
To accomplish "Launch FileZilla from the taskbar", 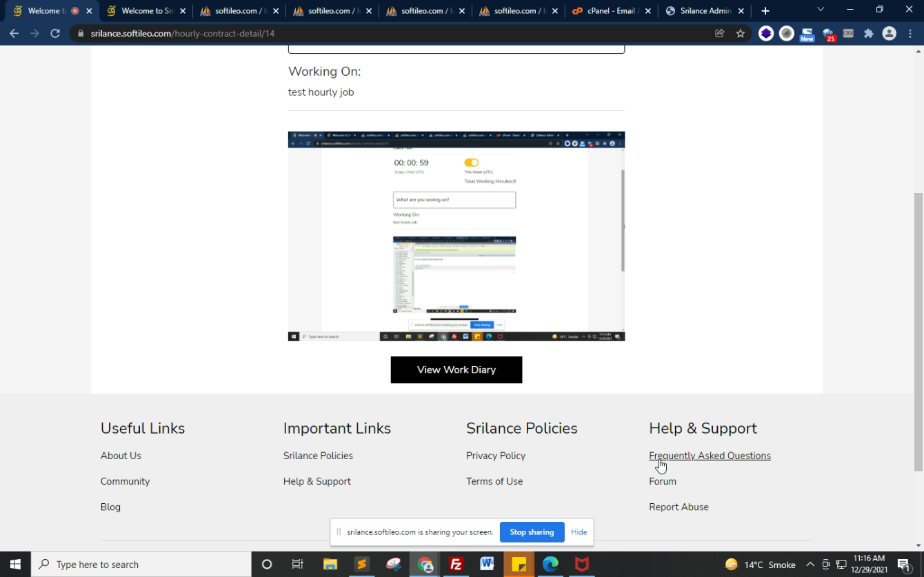I will [x=456, y=565].
